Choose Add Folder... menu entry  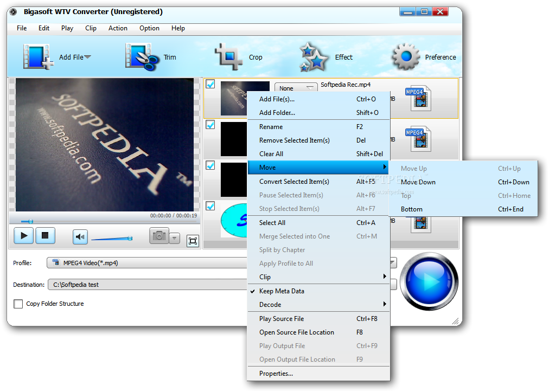click(x=318, y=113)
